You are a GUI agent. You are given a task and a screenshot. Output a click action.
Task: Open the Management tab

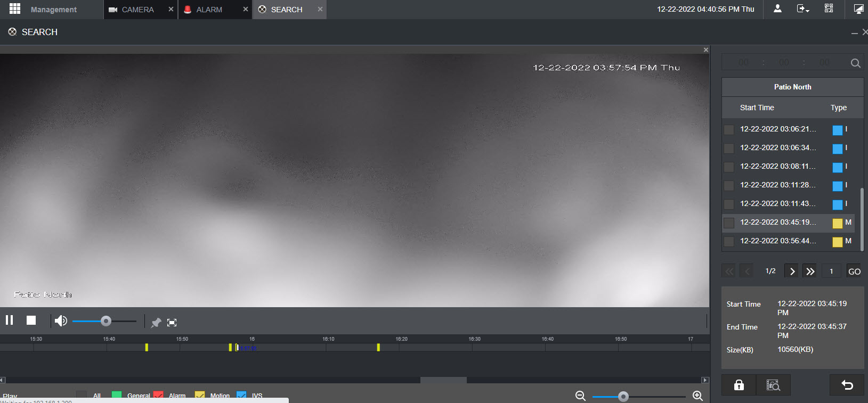coord(53,10)
